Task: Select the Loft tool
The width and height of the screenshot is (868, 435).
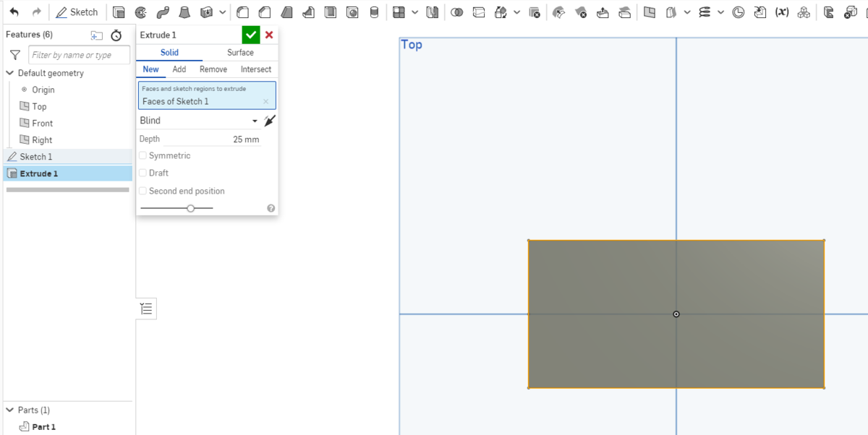Action: 185,12
